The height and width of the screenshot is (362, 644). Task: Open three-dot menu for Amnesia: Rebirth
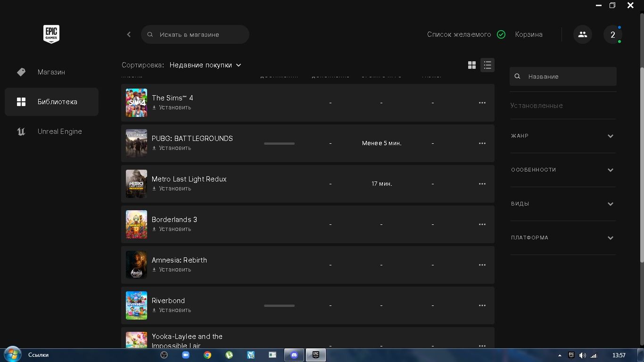tap(482, 265)
